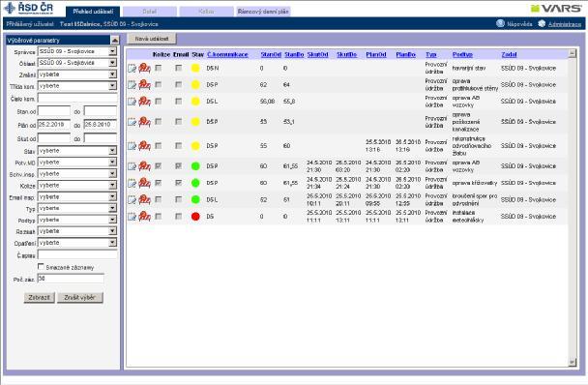Edit the oprava křižovatky event
This screenshot has height=385, width=588.
click(x=132, y=183)
